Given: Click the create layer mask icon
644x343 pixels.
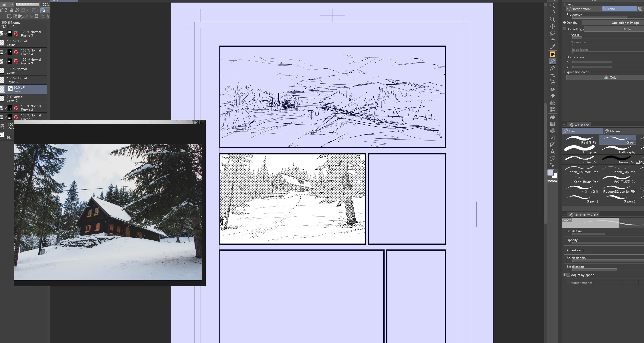Looking at the screenshot, I should click(37, 16).
